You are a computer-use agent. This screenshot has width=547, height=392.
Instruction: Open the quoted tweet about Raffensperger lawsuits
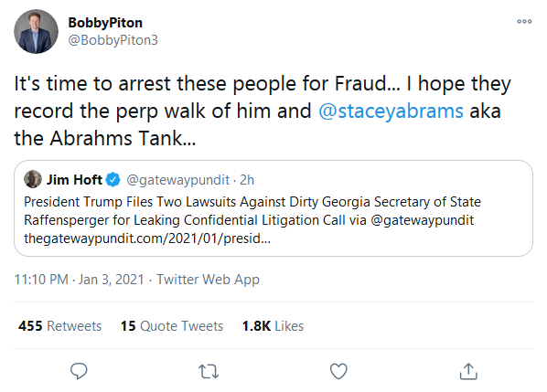pyautogui.click(x=273, y=208)
